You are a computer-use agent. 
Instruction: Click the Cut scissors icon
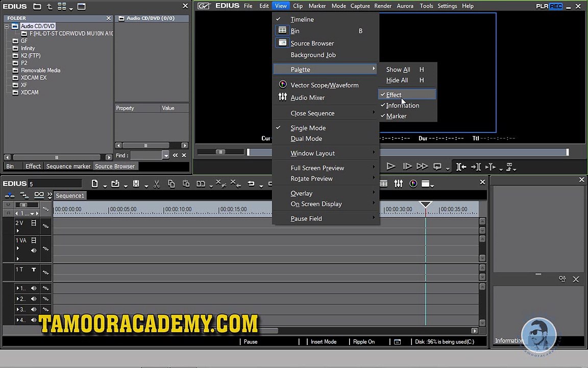point(156,183)
